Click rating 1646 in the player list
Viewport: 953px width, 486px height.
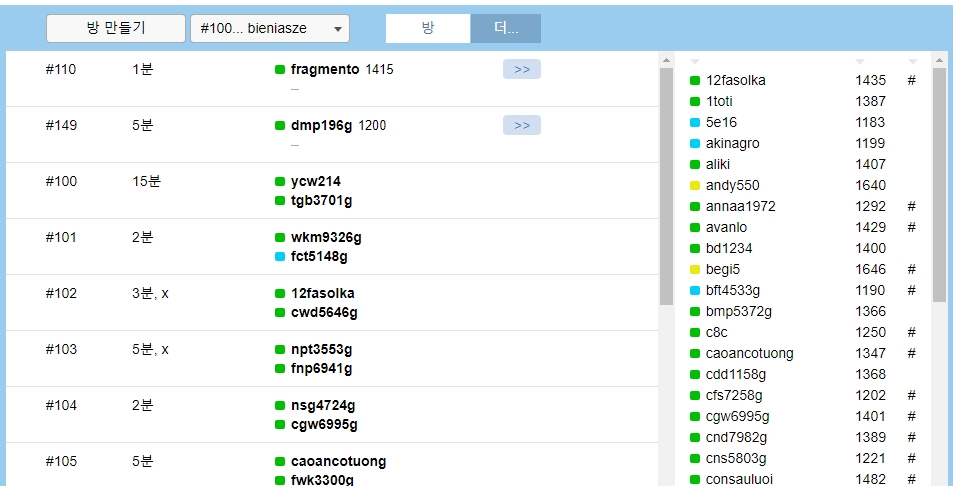point(870,270)
